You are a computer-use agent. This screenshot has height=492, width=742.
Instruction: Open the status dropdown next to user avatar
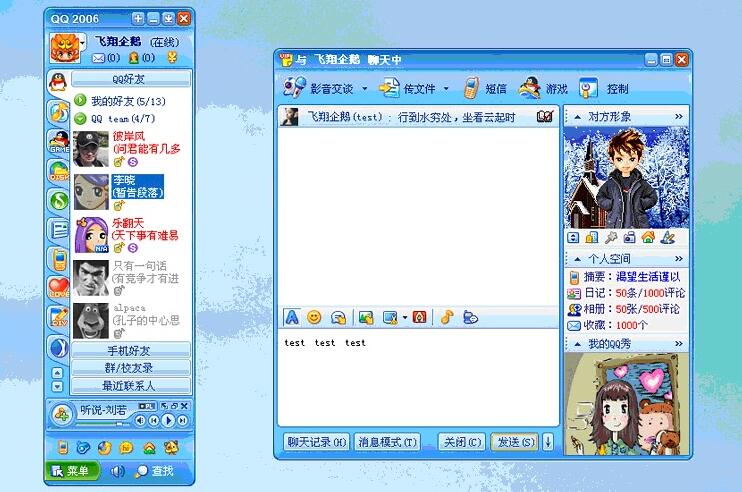coord(83,43)
